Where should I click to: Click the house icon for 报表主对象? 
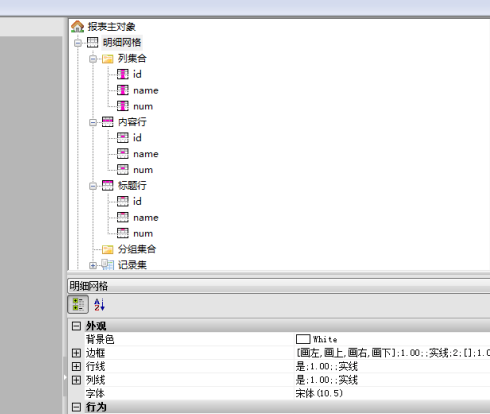[x=77, y=26]
